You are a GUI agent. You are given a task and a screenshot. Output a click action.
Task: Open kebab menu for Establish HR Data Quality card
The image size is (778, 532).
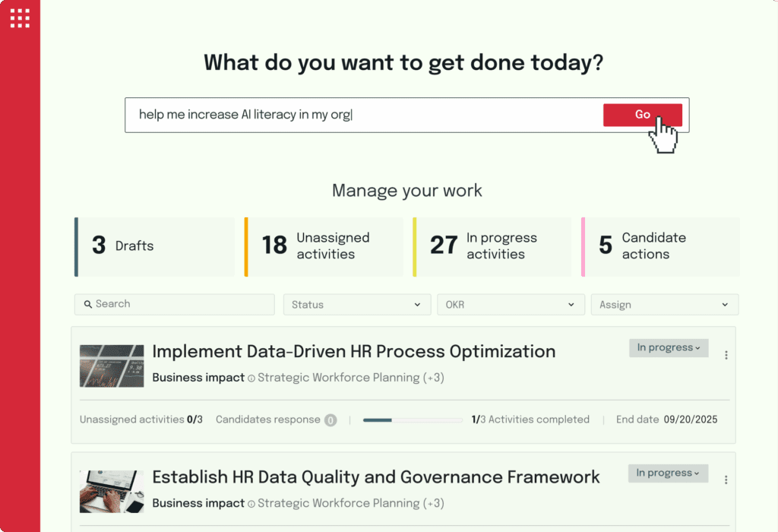tap(726, 480)
